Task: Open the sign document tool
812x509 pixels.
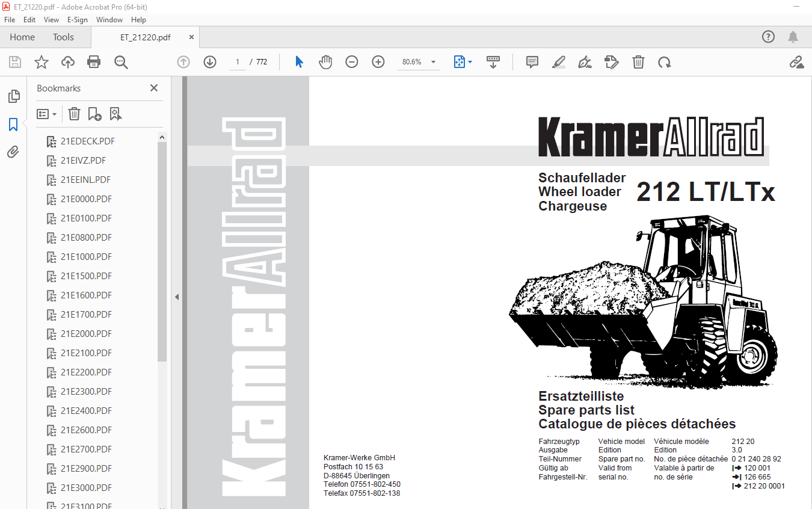Action: click(585, 62)
